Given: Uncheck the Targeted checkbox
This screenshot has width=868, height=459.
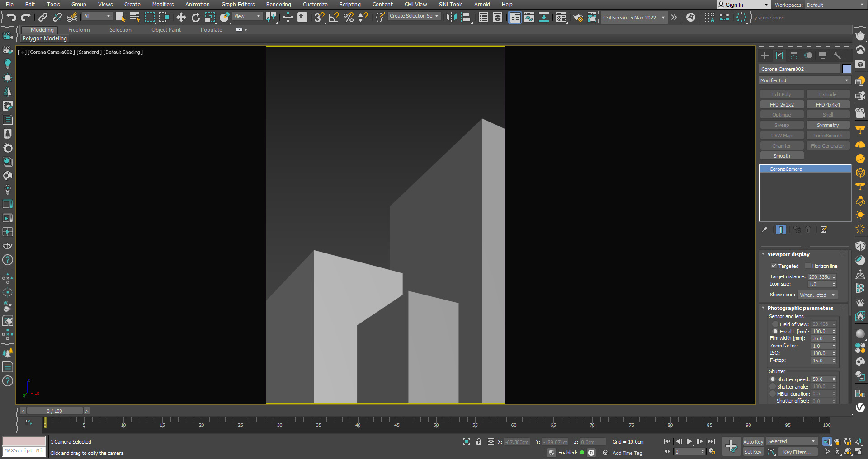Looking at the screenshot, I should point(774,266).
